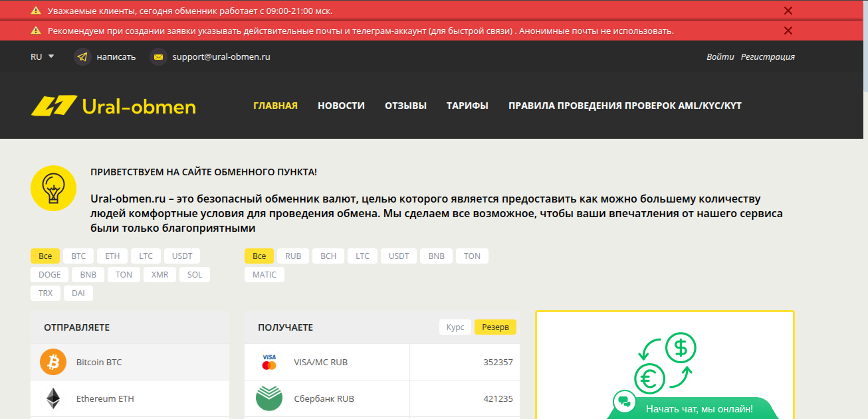Close the working hours notification banner
The height and width of the screenshot is (419, 868).
tap(788, 11)
